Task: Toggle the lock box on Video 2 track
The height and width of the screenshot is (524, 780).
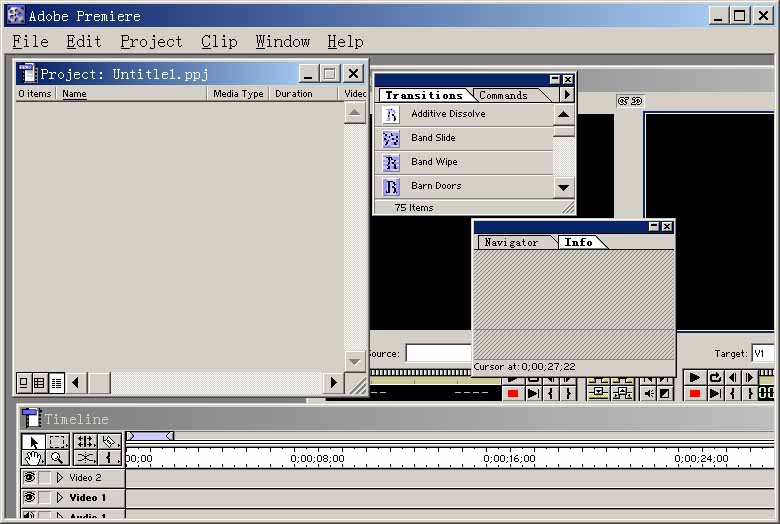Action: (x=45, y=478)
